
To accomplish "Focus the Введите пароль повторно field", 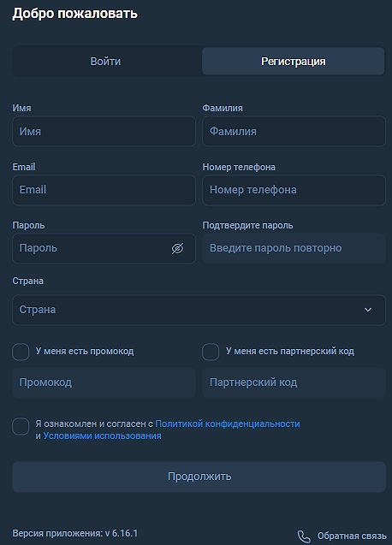I will pos(294,248).
